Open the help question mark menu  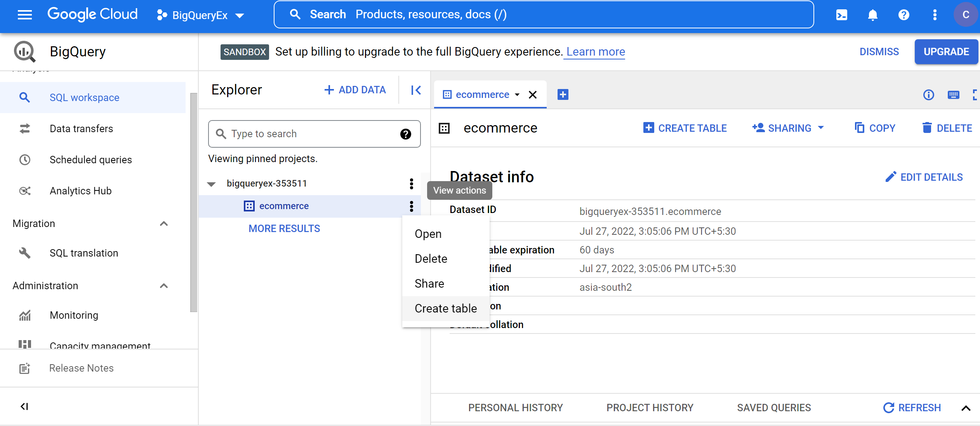(x=904, y=15)
